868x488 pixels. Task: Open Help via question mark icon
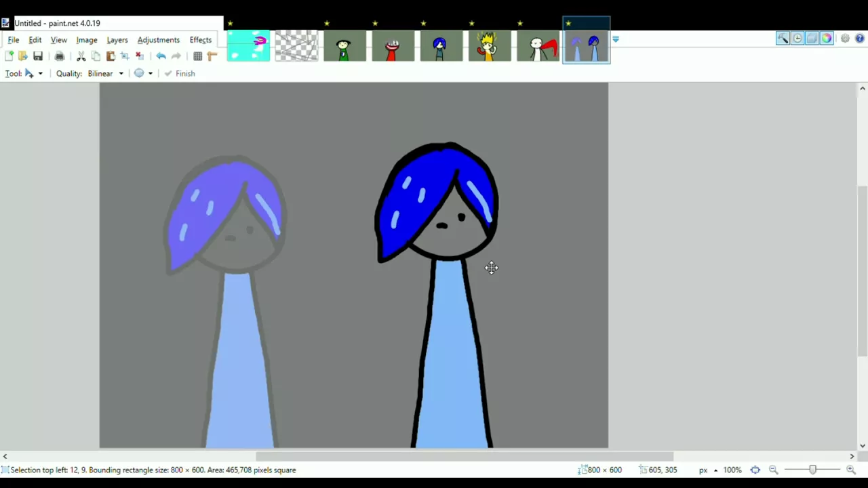click(860, 39)
